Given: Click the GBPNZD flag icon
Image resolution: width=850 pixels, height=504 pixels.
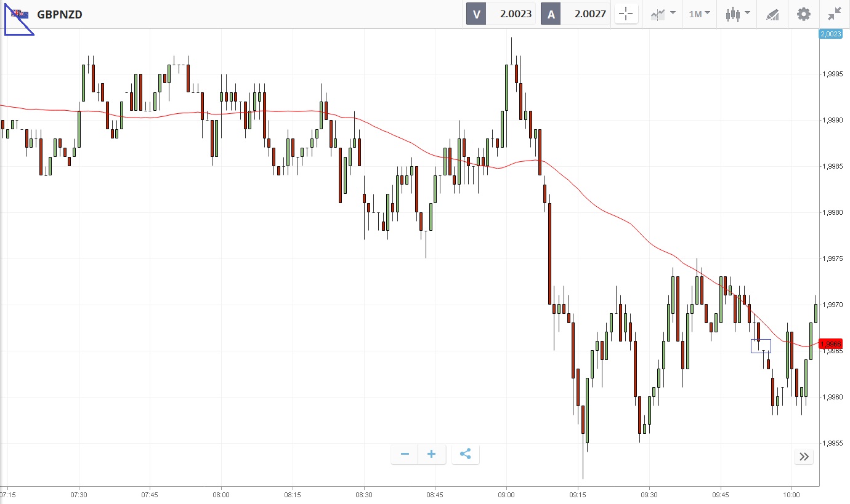Looking at the screenshot, I should 19,14.
